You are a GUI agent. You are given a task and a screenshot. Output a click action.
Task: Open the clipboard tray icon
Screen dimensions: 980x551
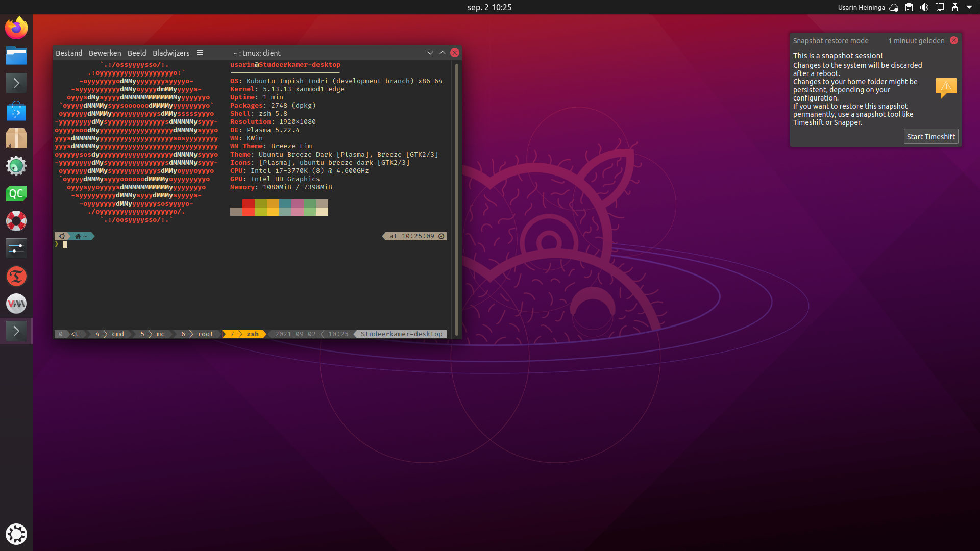pos(909,7)
